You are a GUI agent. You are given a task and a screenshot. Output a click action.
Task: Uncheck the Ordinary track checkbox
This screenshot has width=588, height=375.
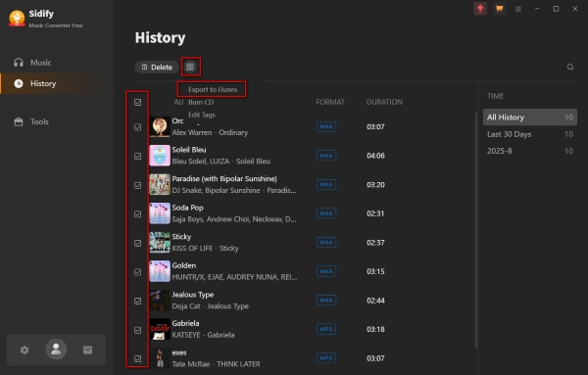click(137, 127)
